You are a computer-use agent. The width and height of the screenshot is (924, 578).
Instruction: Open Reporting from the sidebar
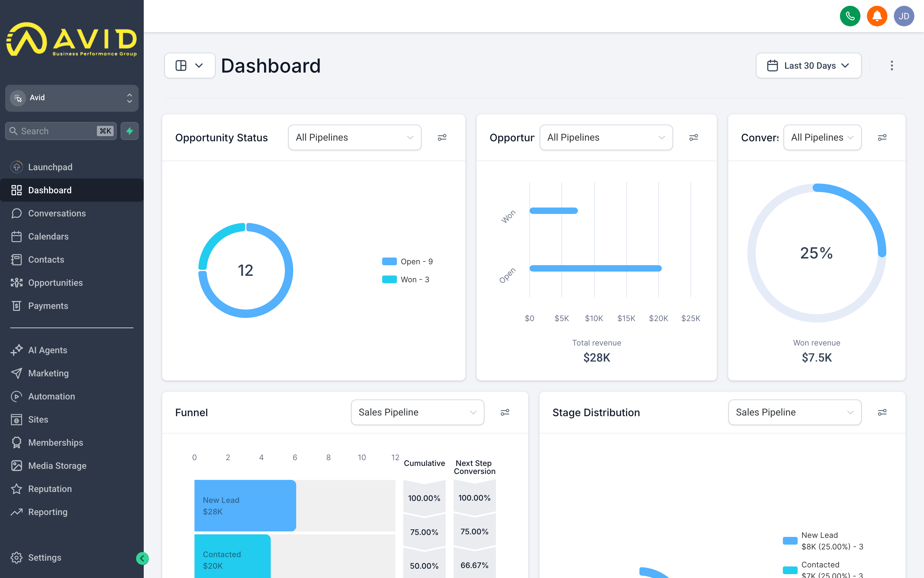point(72,512)
